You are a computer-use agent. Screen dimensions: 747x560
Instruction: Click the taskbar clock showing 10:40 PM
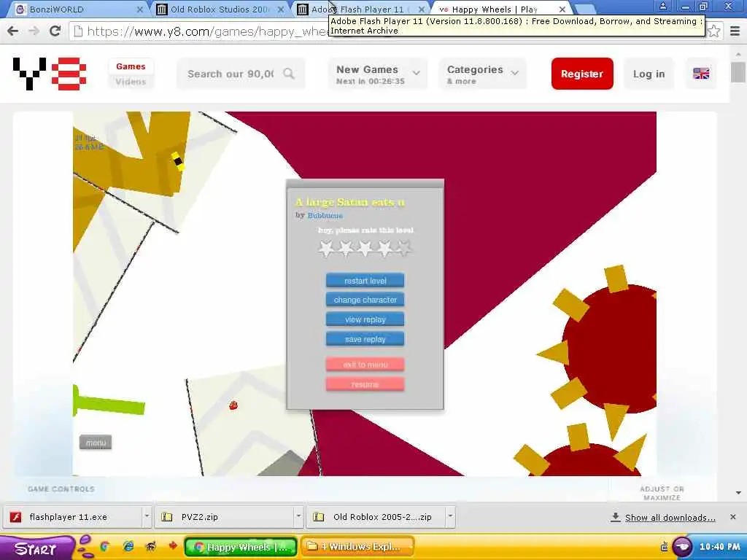tap(719, 547)
